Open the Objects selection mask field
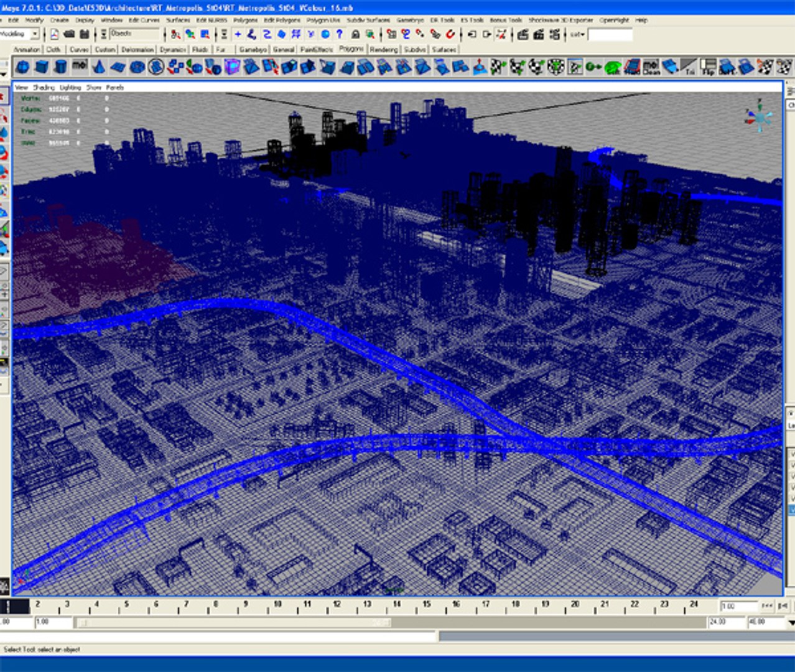This screenshot has height=672, width=795. click(134, 34)
